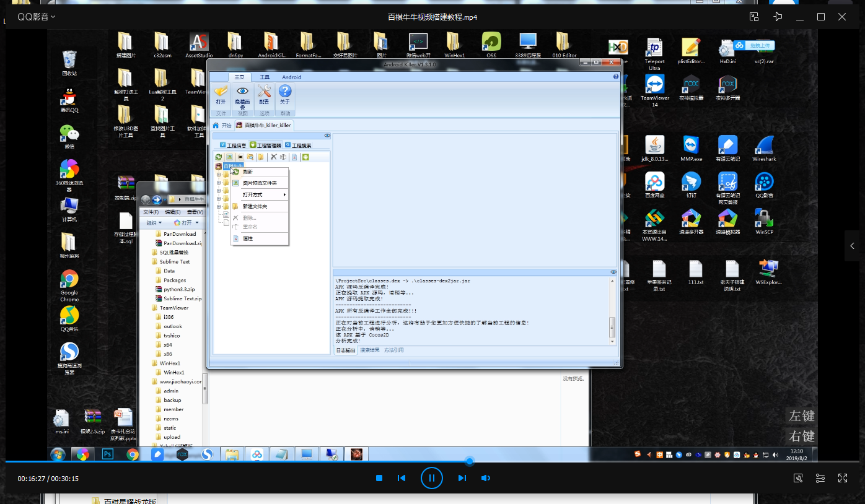Viewport: 865px width, 504px height.
Task: Pause the video with the pause button
Action: 432,478
